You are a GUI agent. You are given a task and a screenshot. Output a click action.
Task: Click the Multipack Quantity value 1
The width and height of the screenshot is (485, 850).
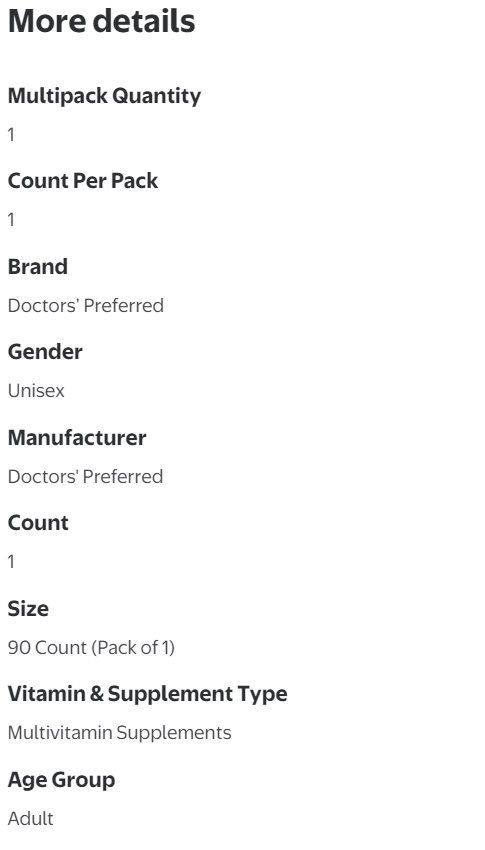11,134
